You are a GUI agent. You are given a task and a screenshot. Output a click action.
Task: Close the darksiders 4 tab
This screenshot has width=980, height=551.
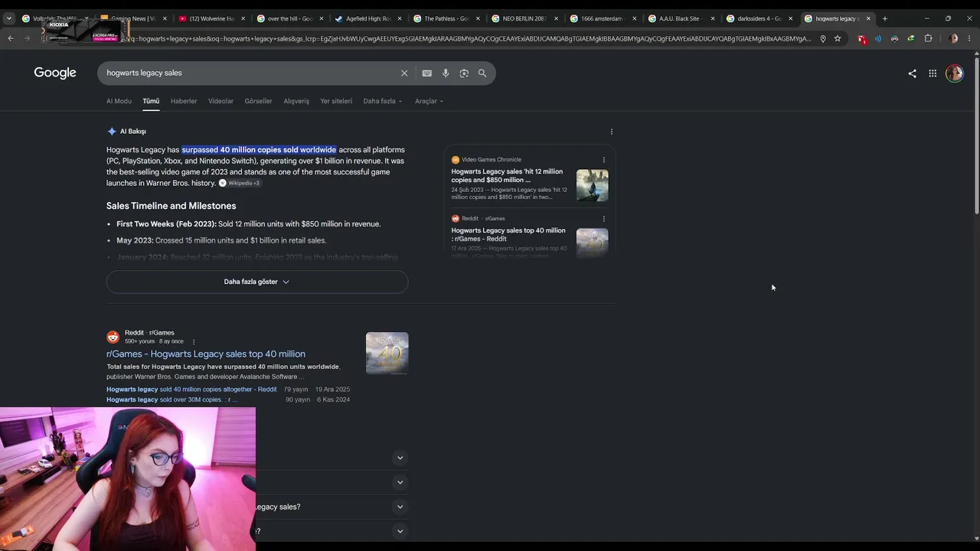790,18
